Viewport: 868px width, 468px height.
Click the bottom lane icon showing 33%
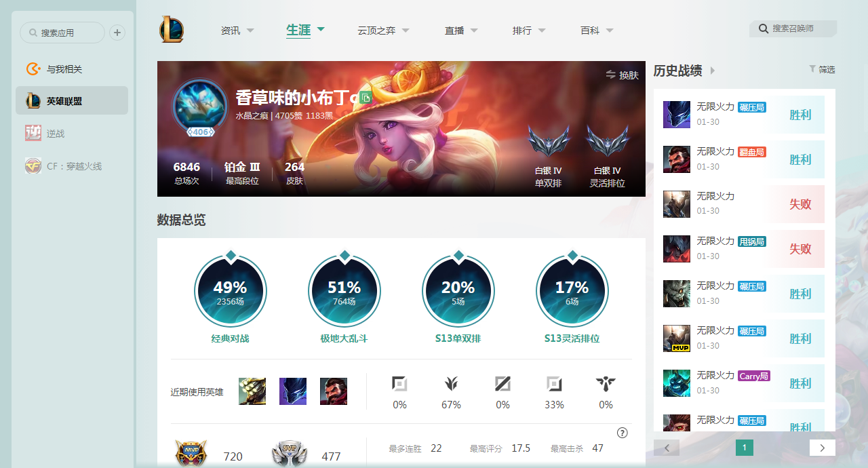(x=554, y=385)
